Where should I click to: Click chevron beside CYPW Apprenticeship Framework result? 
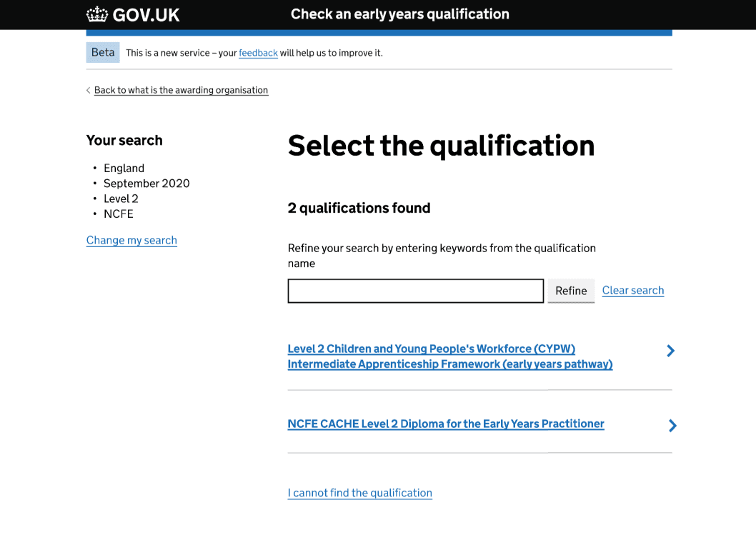(x=670, y=351)
